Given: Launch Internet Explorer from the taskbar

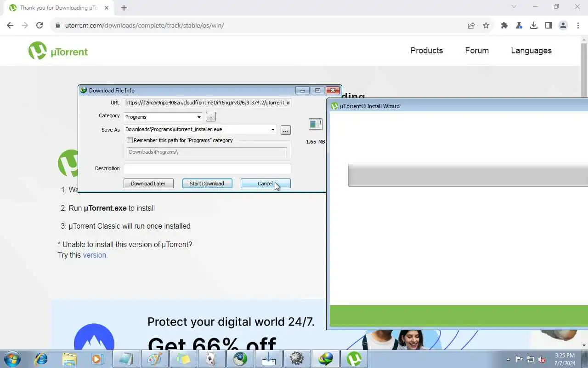Looking at the screenshot, I should pos(41,359).
